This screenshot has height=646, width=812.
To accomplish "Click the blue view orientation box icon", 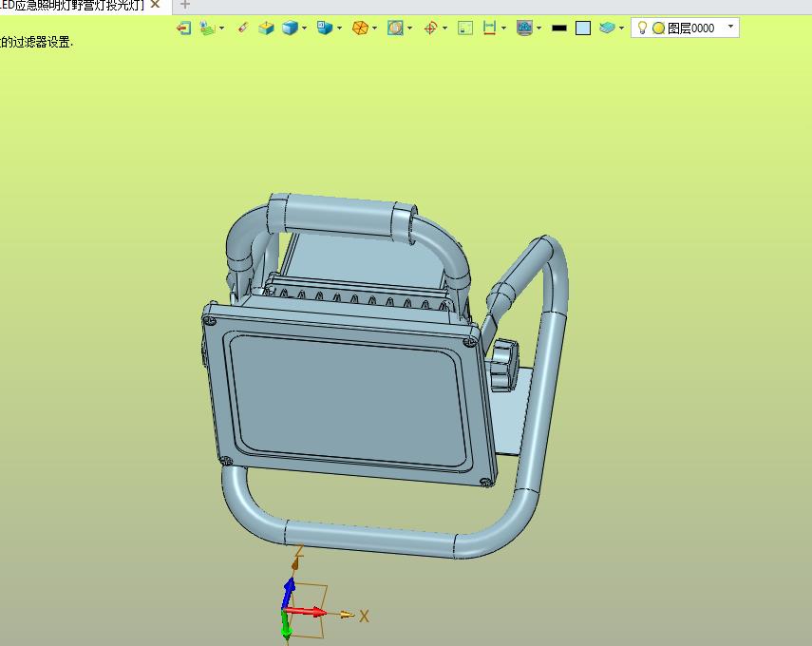I will tap(325, 28).
